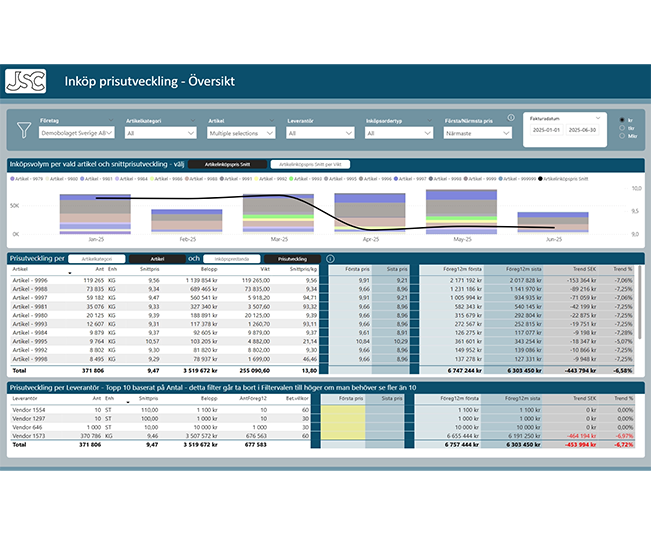Click the Jun-25 stacked bar

pyautogui.click(x=553, y=222)
